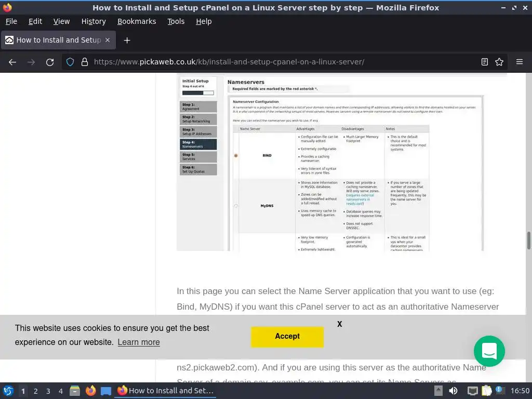Go back to the previous page

coord(12,62)
